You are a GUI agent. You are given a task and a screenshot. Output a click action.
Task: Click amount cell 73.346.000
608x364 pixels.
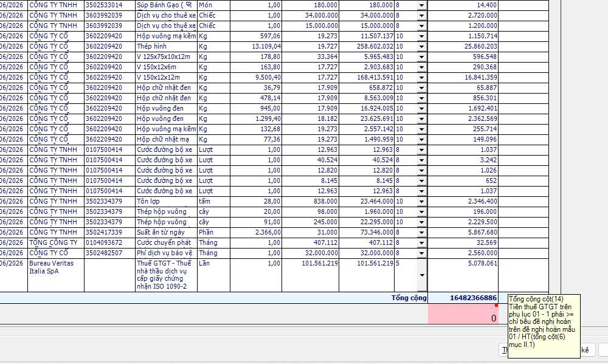pyautogui.click(x=367, y=233)
